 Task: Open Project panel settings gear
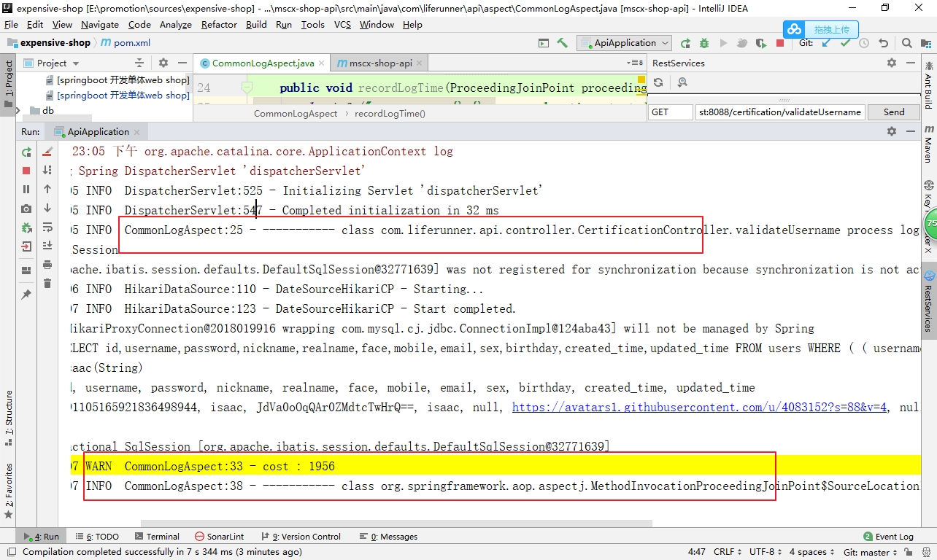163,63
